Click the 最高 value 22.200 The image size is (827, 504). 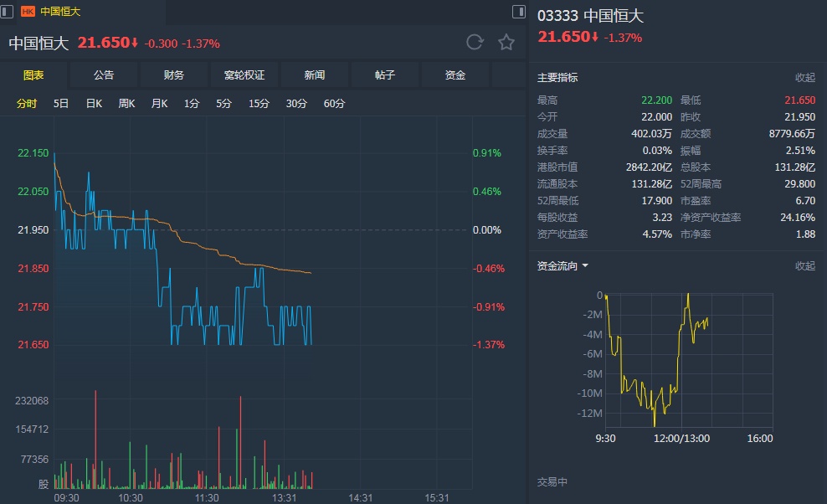656,100
